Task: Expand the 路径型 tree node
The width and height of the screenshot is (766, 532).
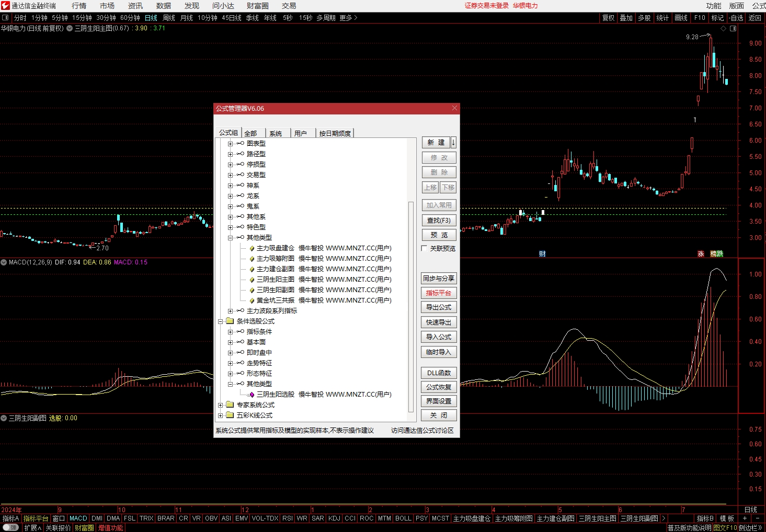Action: pos(230,154)
